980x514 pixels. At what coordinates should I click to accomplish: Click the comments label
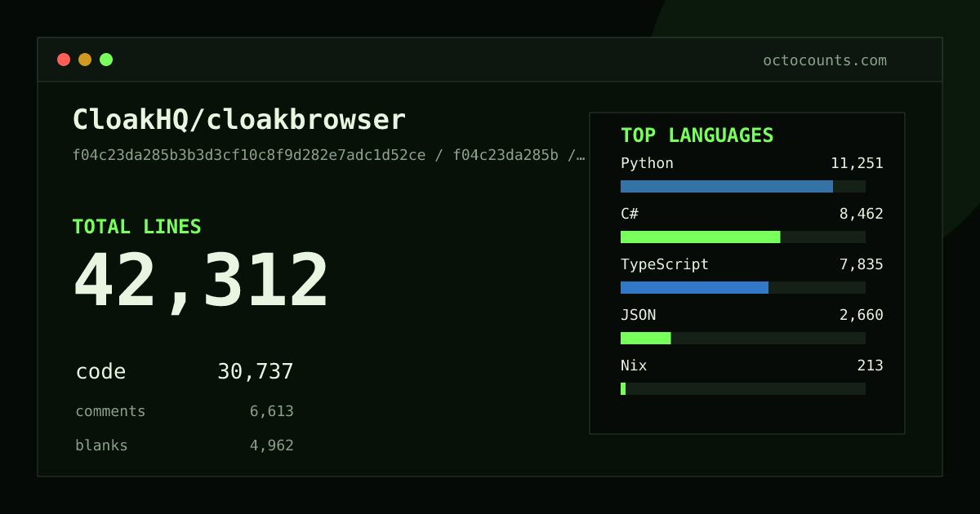point(110,411)
